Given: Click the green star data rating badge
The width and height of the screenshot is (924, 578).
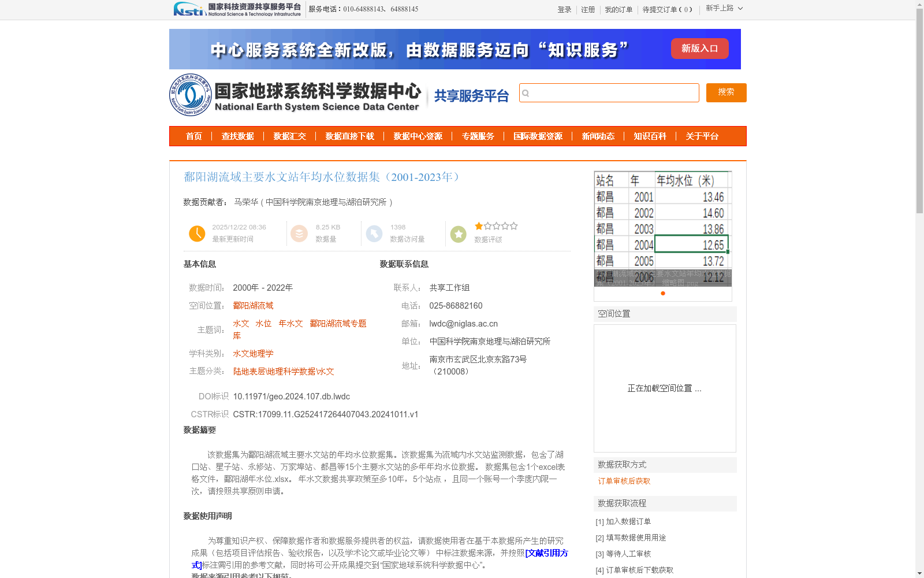Looking at the screenshot, I should pyautogui.click(x=458, y=234).
